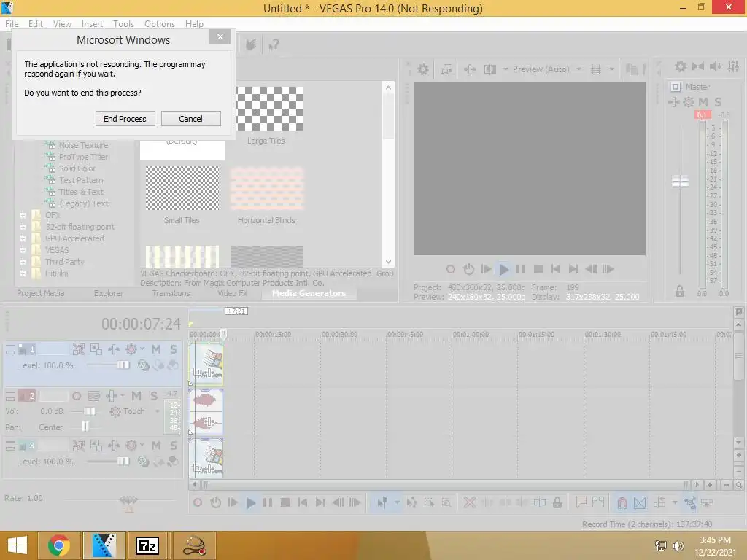Viewport: 747px width, 560px height.
Task: Solo video track 3
Action: pos(174,446)
